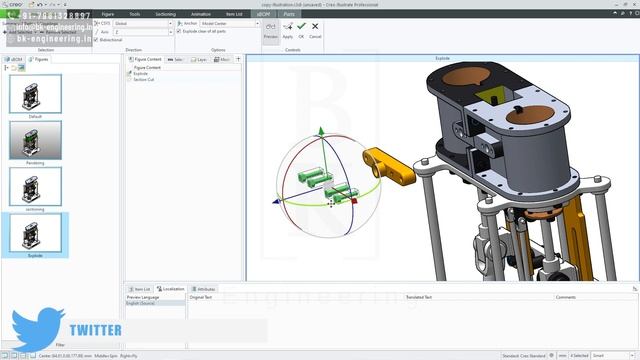Open the Attributes bottom tab
This screenshot has width=640, height=360.
[203, 289]
